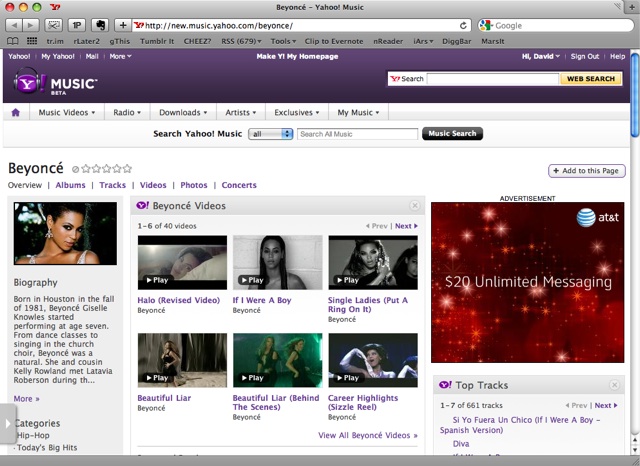Viewport: 640px width, 466px height.
Task: Focus the Yahoo web search text box
Action: (x=493, y=79)
